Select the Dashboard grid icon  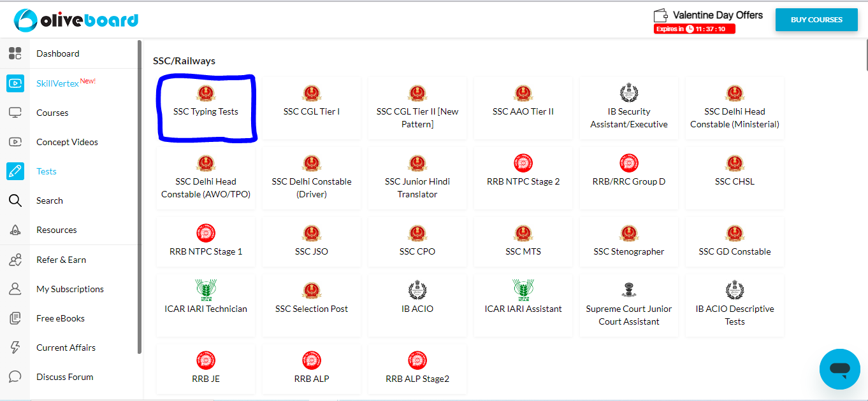click(x=15, y=53)
